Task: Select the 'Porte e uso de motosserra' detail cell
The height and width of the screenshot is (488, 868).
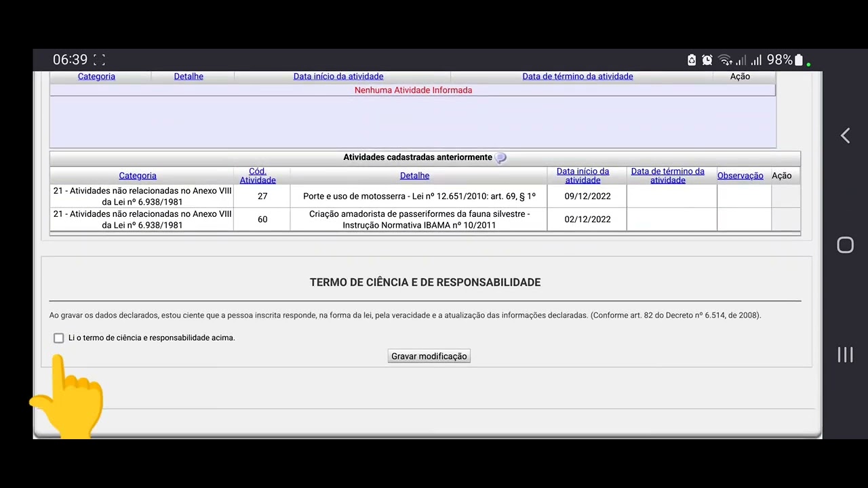Action: point(419,197)
